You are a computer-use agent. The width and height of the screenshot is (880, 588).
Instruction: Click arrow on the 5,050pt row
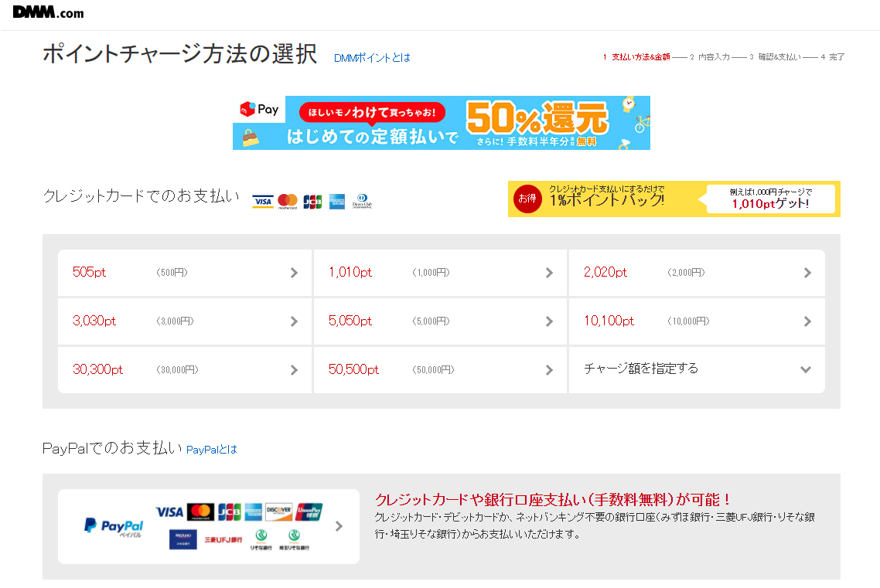[x=550, y=321]
